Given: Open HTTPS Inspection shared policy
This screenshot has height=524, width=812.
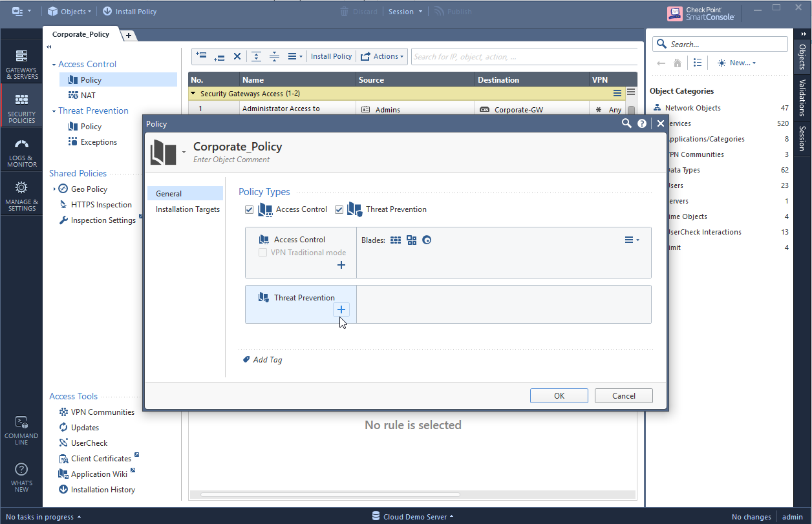Looking at the screenshot, I should pyautogui.click(x=96, y=205).
